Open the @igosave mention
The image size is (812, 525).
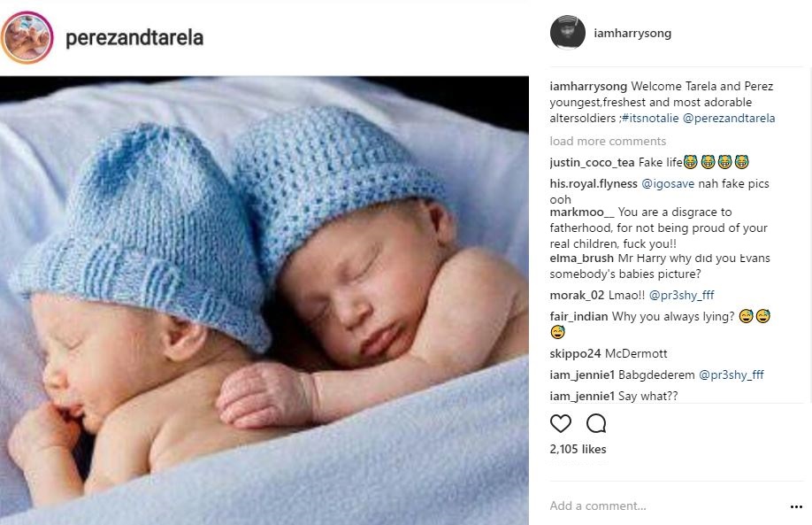[668, 183]
